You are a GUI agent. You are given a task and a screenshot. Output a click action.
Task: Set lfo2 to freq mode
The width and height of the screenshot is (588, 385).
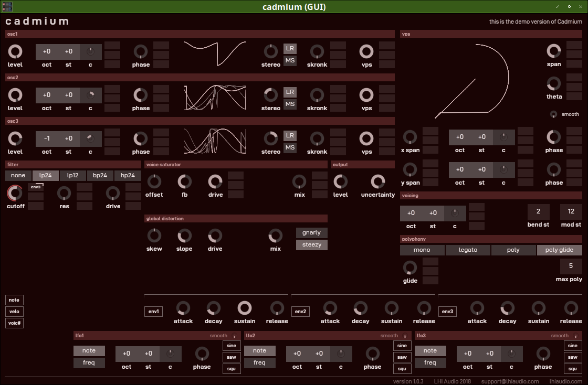pos(259,362)
